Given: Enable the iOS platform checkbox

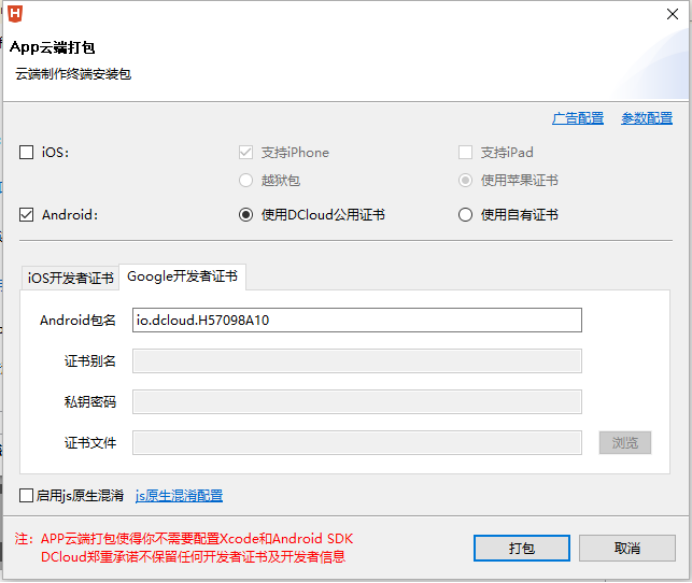Looking at the screenshot, I should 27,153.
